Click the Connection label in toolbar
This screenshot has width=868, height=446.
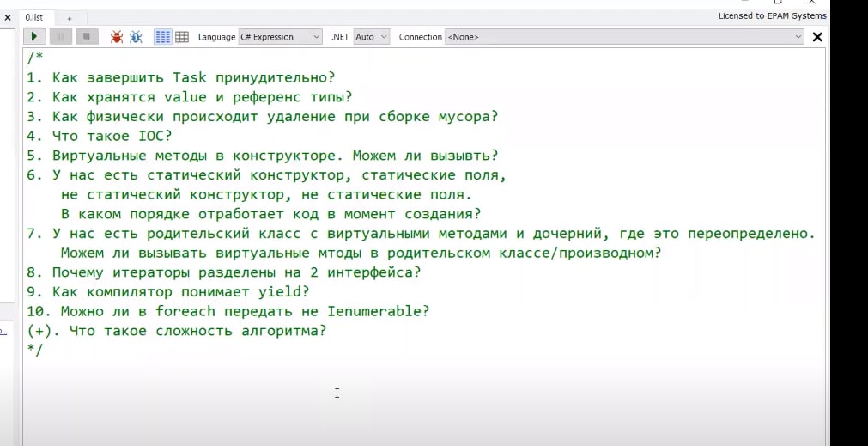point(420,37)
